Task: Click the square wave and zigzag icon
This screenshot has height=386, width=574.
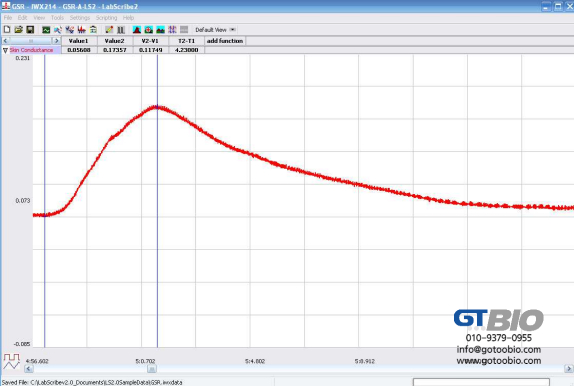Action: pos(11,361)
